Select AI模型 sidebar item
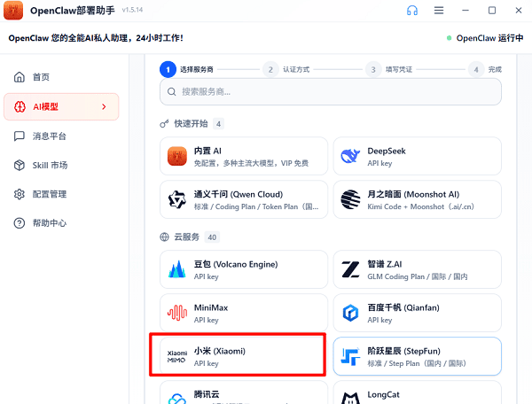 pyautogui.click(x=61, y=107)
